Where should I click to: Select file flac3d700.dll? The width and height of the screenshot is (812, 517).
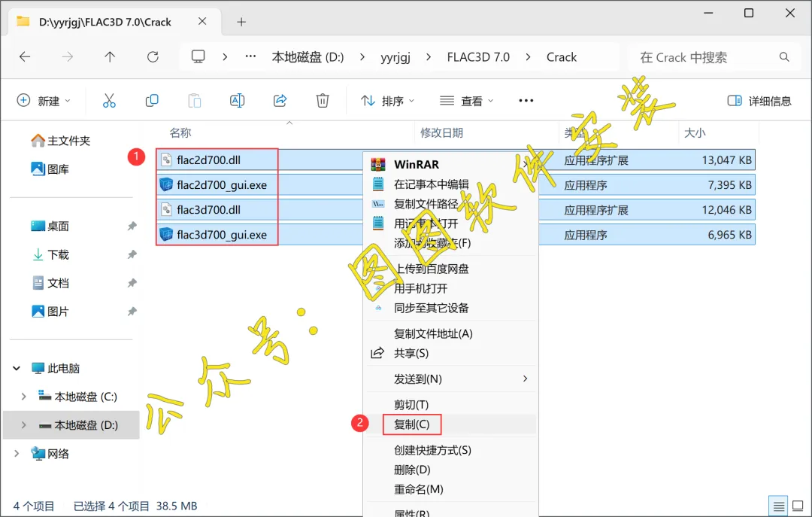coord(209,210)
